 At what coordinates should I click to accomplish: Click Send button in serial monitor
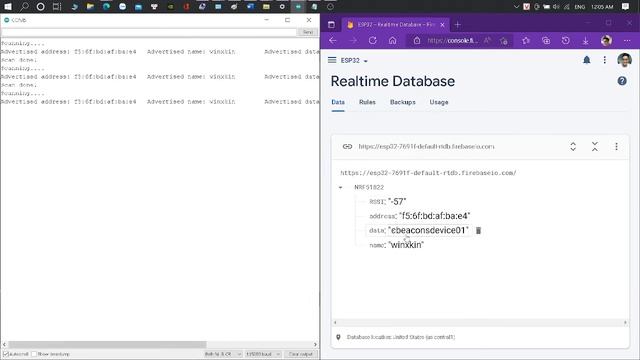point(307,32)
